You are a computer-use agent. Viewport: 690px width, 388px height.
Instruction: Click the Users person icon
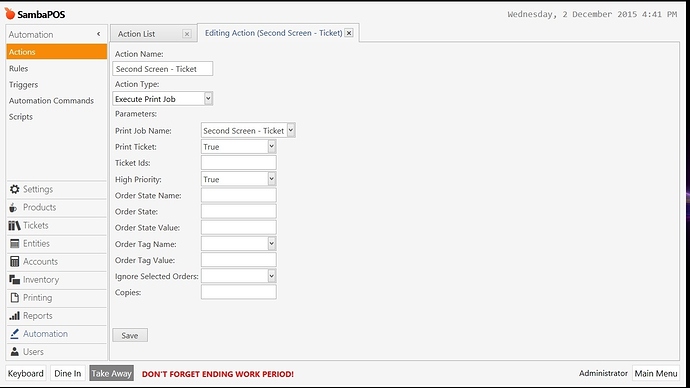point(15,351)
